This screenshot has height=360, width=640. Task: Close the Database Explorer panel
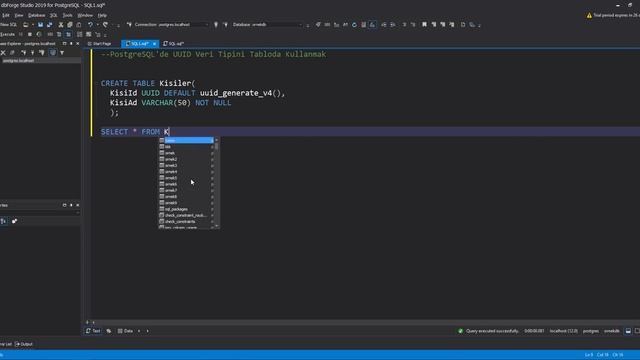tap(78, 43)
